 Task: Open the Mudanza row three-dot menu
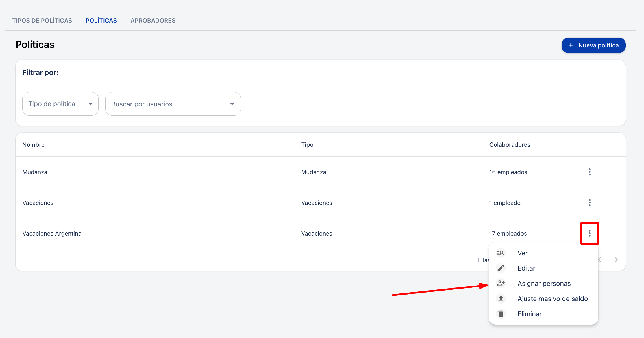[589, 172]
